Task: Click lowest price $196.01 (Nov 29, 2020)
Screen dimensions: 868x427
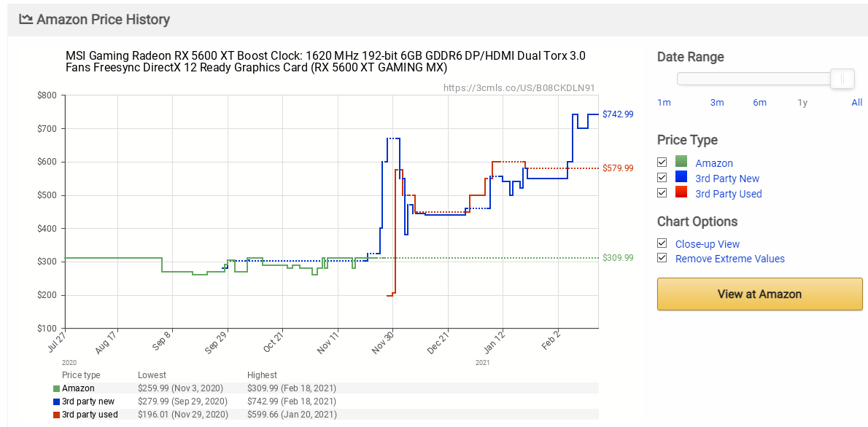Action: (x=184, y=415)
